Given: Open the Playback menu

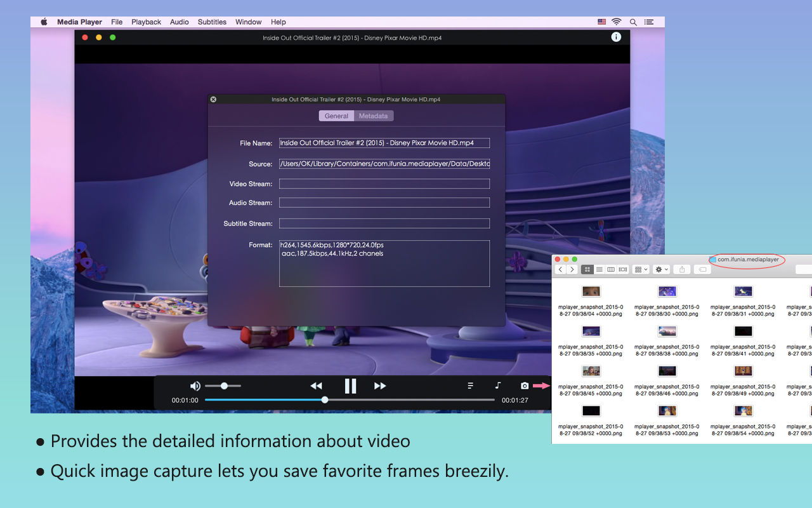Looking at the screenshot, I should pos(146,22).
